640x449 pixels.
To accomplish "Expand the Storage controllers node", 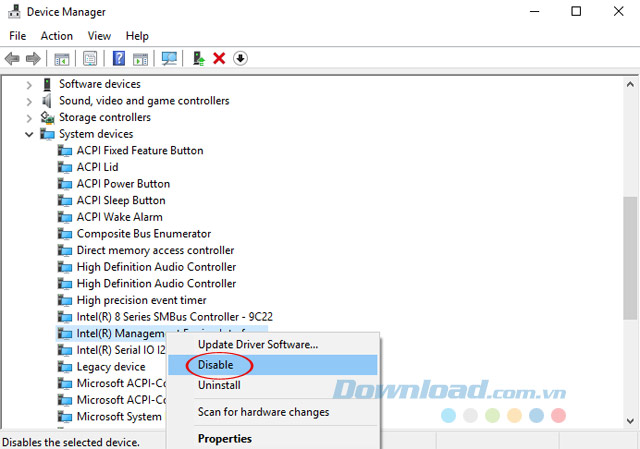I will click(29, 118).
